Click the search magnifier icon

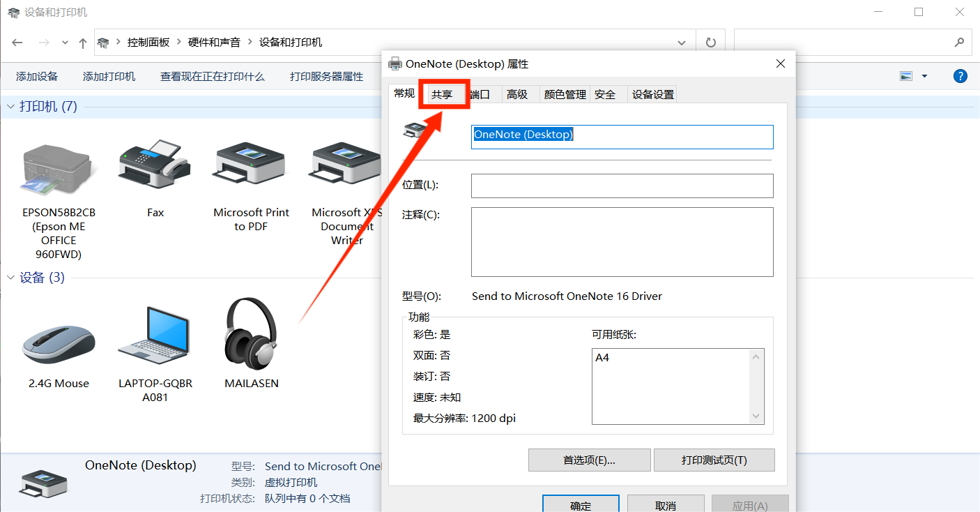(x=959, y=42)
